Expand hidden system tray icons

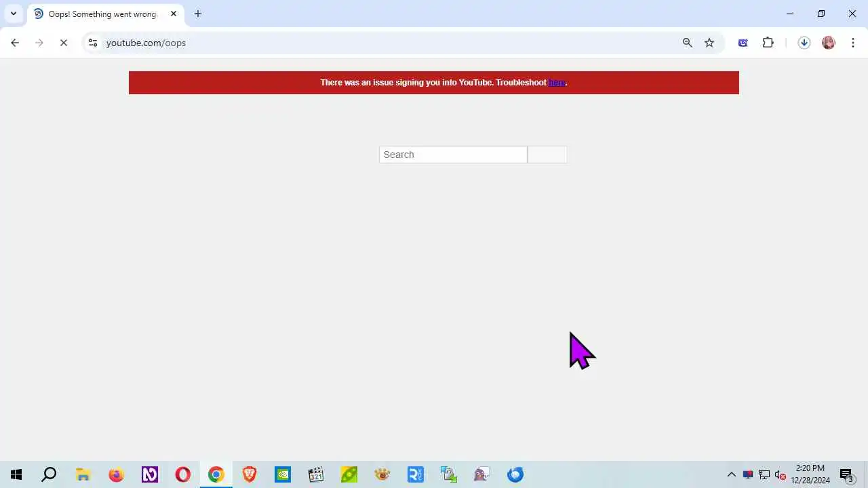[732, 474]
